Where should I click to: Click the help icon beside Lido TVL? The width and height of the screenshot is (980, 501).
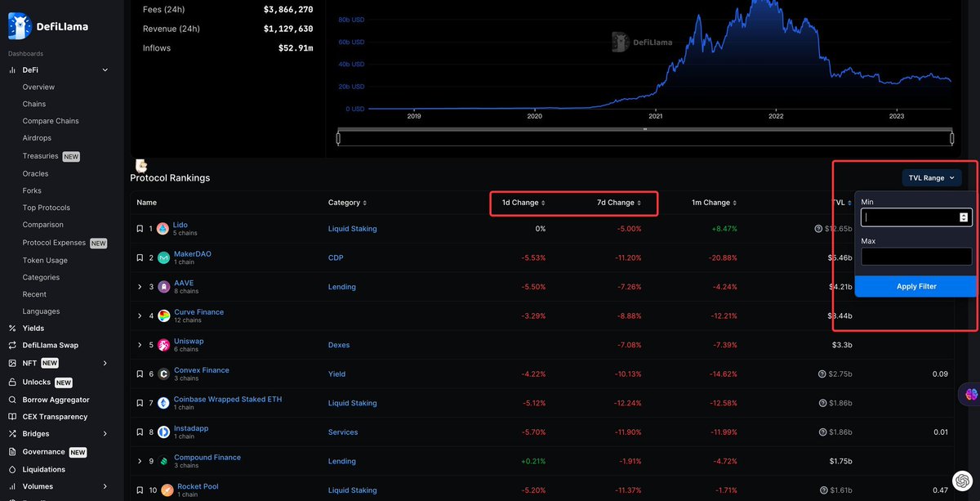(x=819, y=229)
